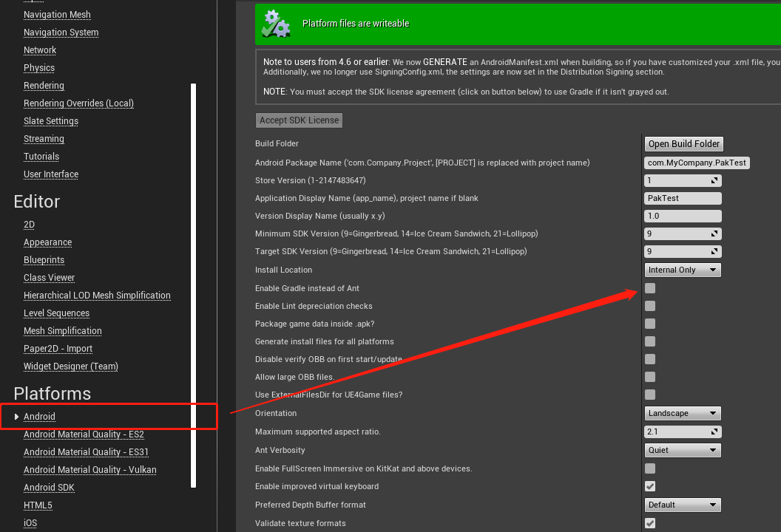Image resolution: width=781 pixels, height=532 pixels.
Task: Click the Store Version input field
Action: (683, 180)
